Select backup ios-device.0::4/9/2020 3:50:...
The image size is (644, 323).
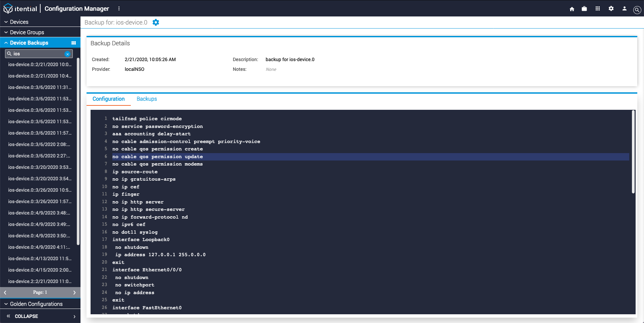tap(39, 236)
